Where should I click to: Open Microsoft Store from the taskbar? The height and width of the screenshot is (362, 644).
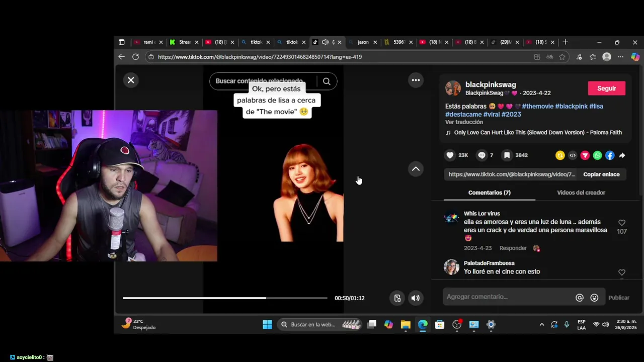coord(440,325)
